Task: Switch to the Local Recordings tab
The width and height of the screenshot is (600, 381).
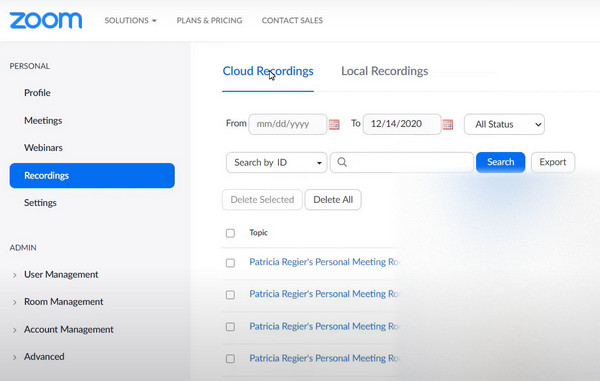Action: tap(385, 71)
